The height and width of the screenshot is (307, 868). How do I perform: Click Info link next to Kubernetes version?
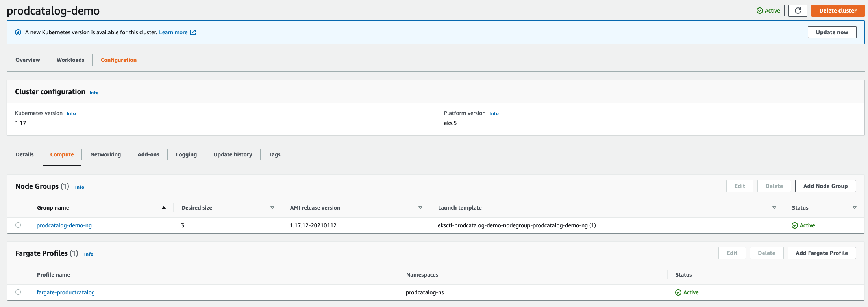71,113
